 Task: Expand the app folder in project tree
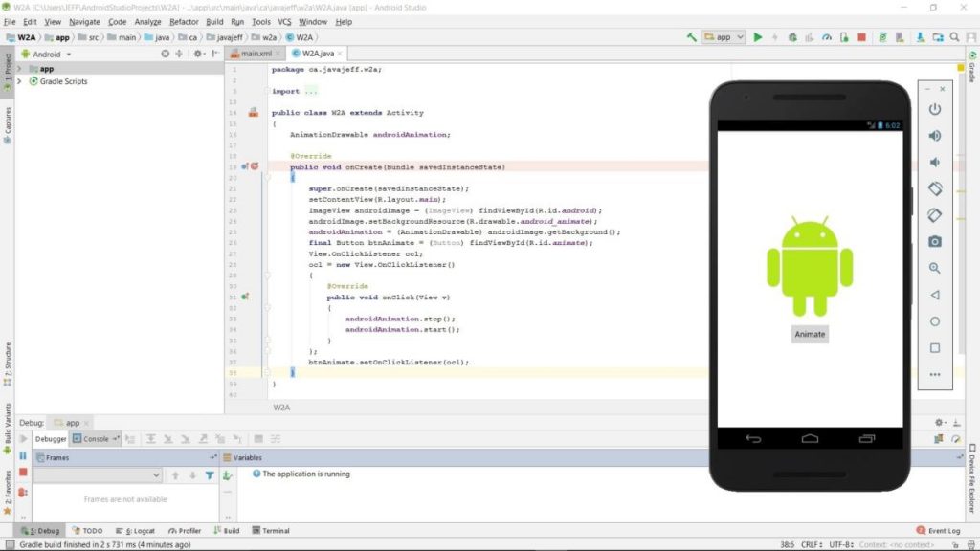(19, 69)
